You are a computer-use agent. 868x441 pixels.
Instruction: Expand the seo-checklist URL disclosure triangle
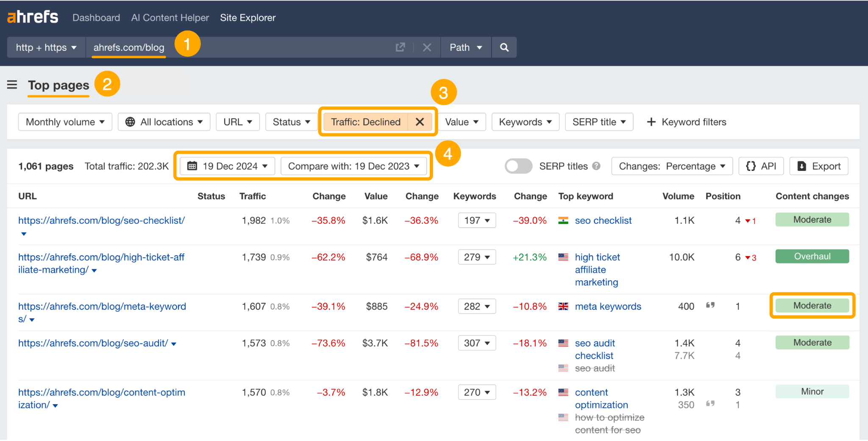pyautogui.click(x=24, y=234)
